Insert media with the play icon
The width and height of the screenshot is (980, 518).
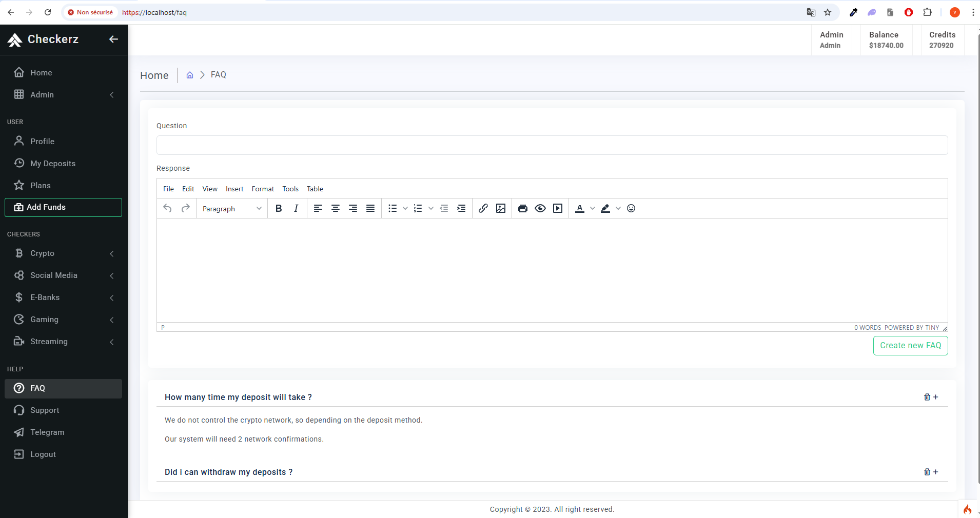tap(558, 208)
